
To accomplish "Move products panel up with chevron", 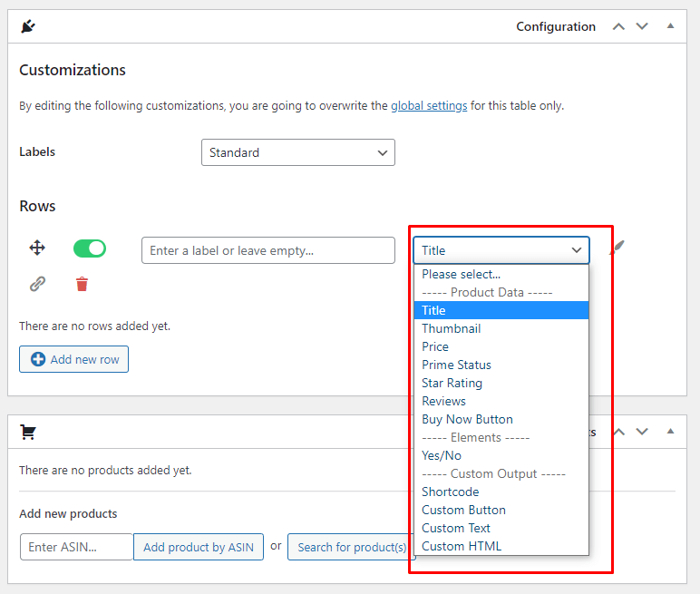I will click(x=619, y=432).
